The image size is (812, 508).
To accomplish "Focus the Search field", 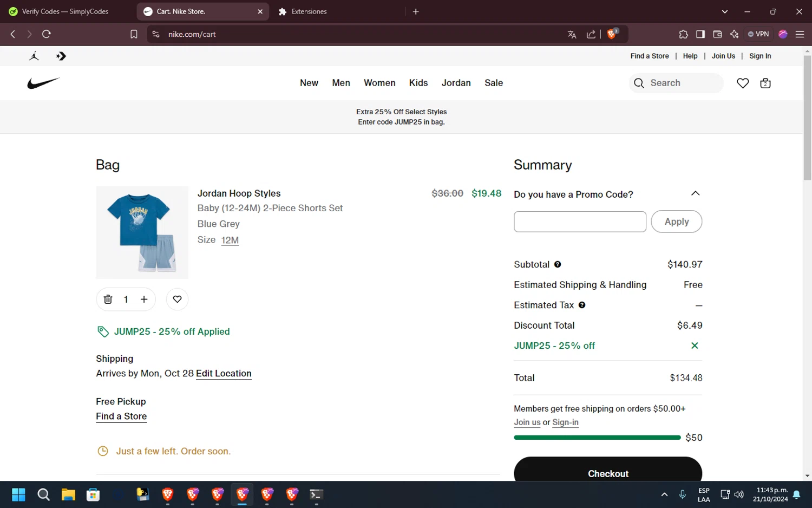I will click(x=677, y=83).
